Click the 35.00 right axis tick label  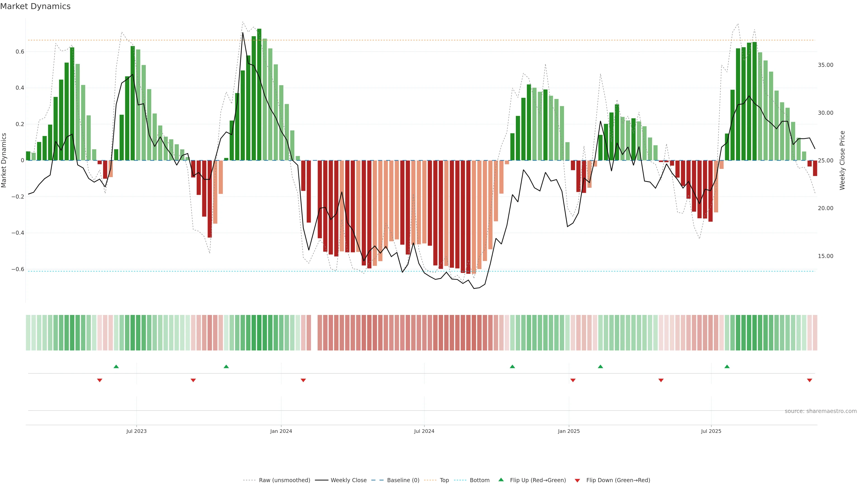point(825,65)
